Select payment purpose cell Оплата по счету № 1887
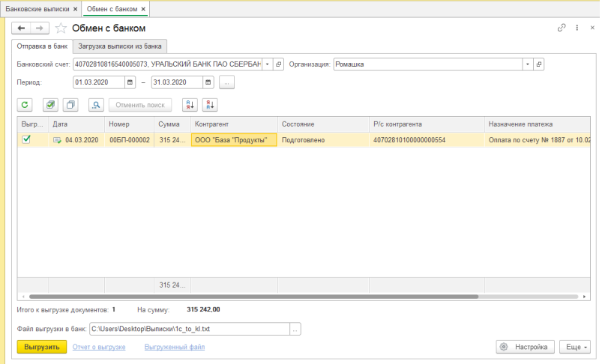 click(x=538, y=140)
